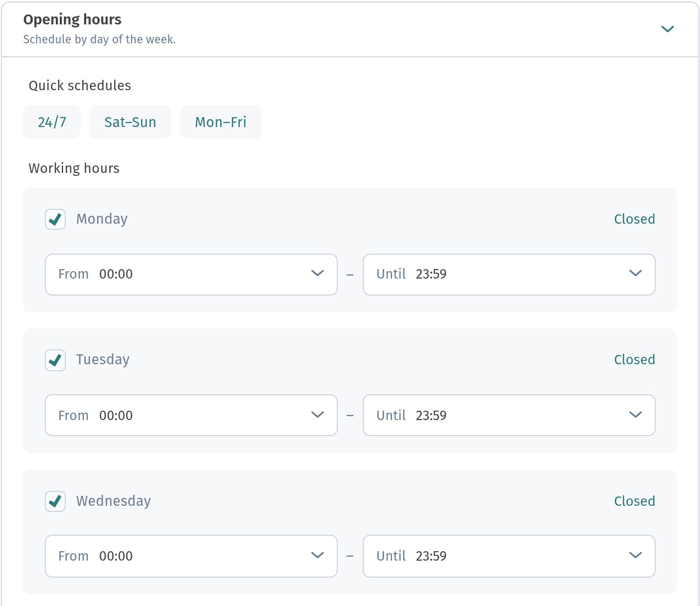Image resolution: width=700 pixels, height=606 pixels.
Task: Apply the 24/7 quick schedule
Action: click(52, 122)
